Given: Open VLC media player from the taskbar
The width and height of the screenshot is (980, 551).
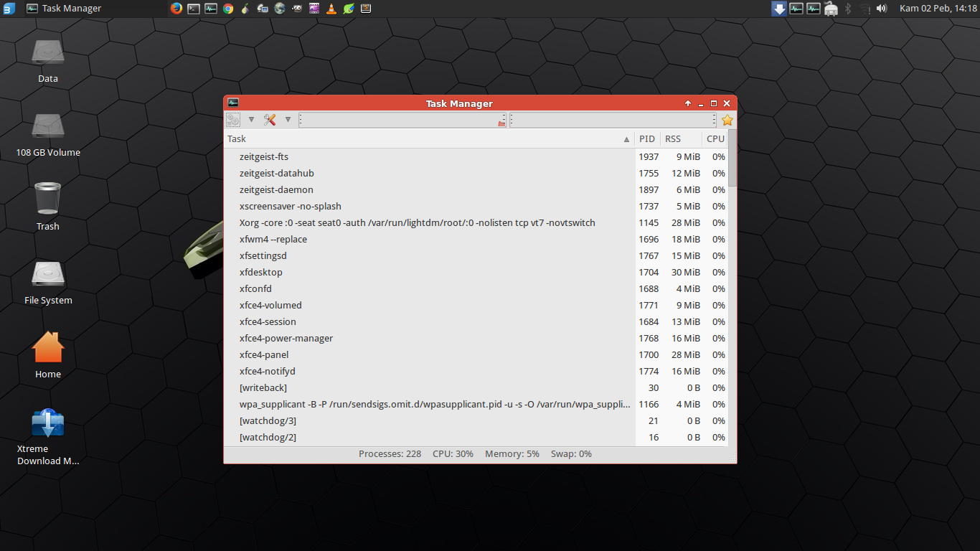Looking at the screenshot, I should point(331,8).
